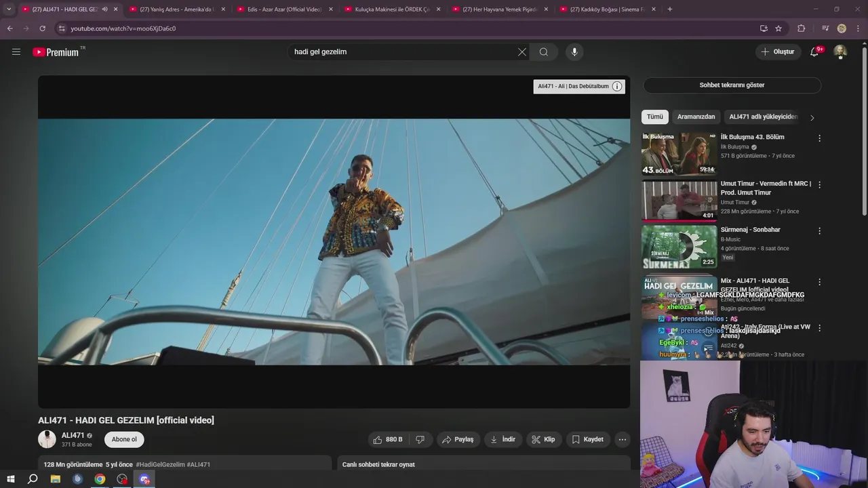Screen dimensions: 868x488
Task: Switch to Yanlış Adres browser tab
Action: (x=176, y=9)
